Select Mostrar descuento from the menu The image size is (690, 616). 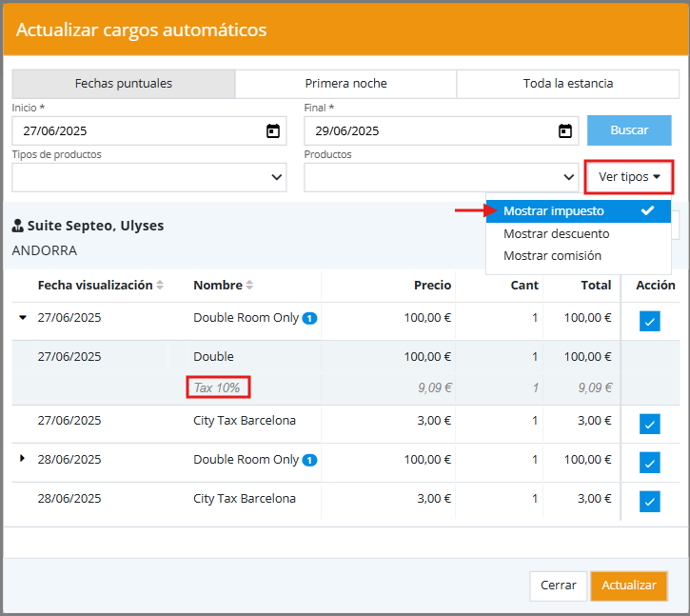tap(557, 233)
